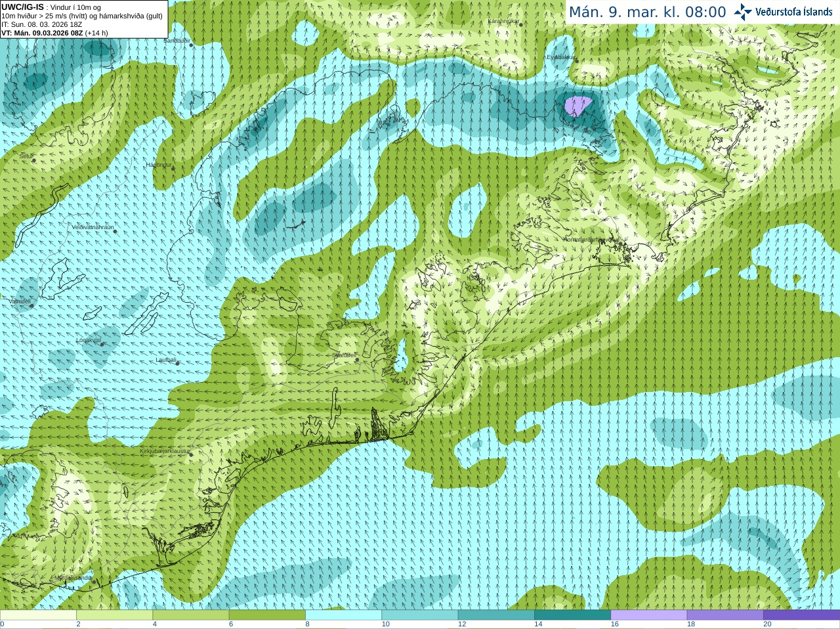Select the 6–8 m/s olive green legend swatch
The image size is (840, 629).
coord(267,615)
